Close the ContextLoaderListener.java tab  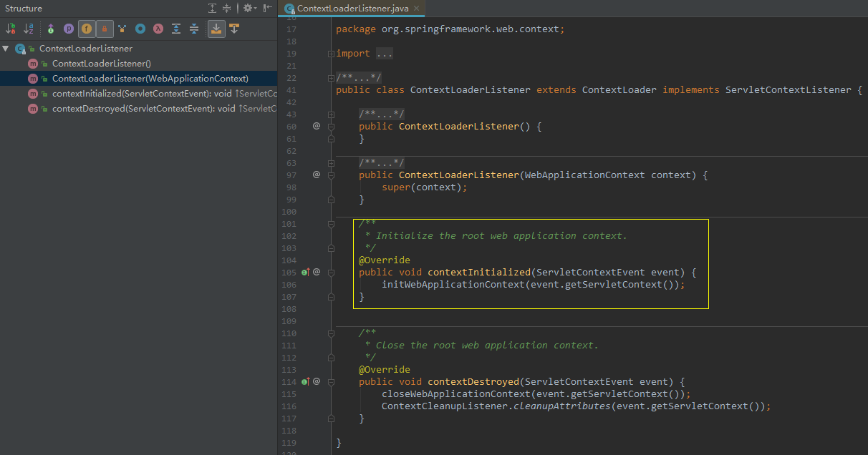[x=416, y=9]
